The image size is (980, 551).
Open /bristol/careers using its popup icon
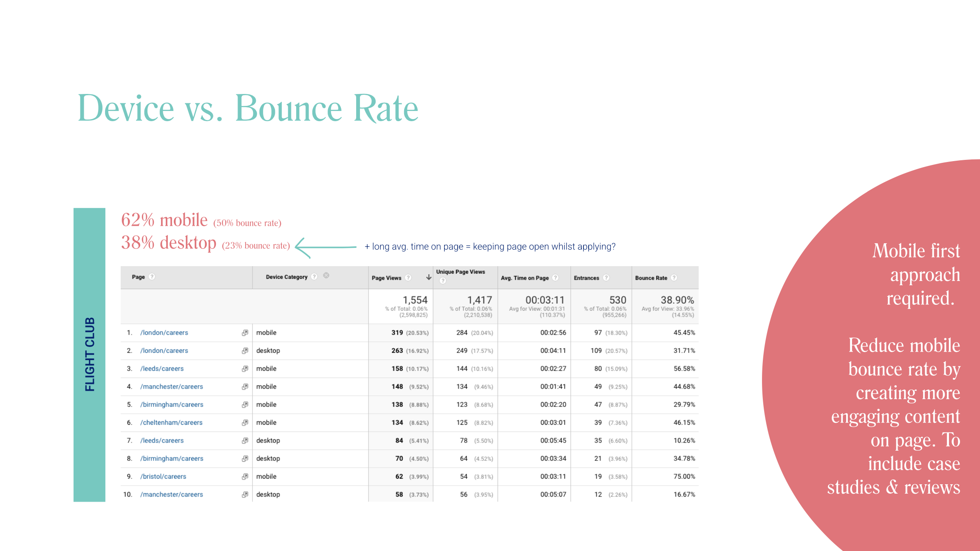[245, 477]
